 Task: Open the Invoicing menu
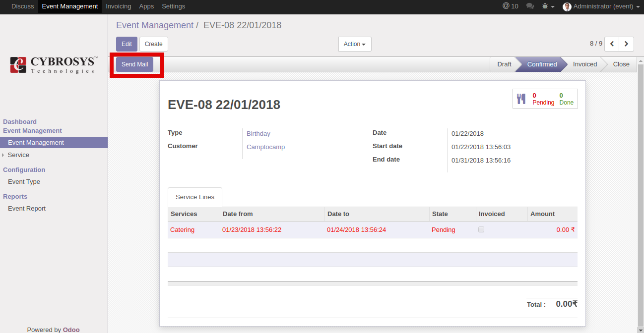click(119, 6)
